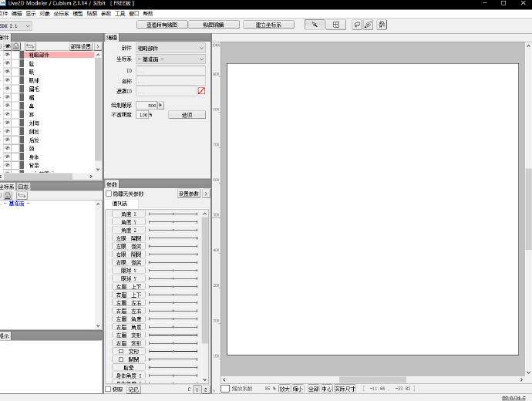Select the 脸 part row
This screenshot has height=401, width=532.
(59, 63)
